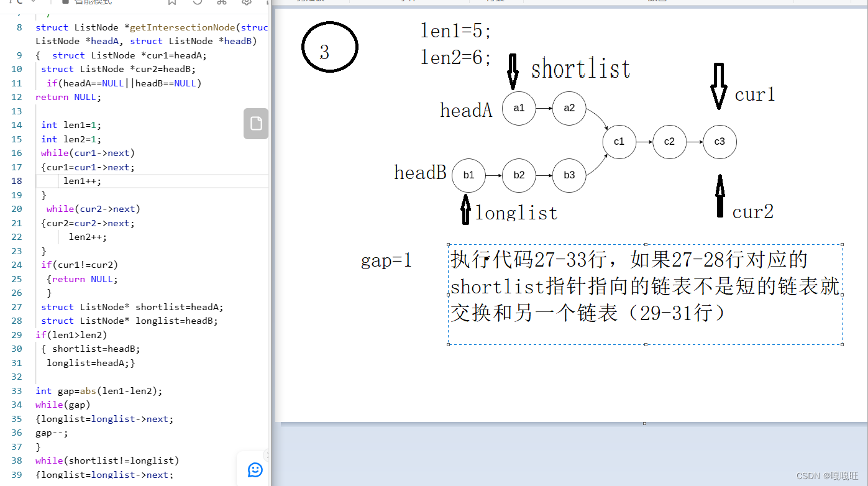Click 'return NULL;' on line 12

pos(68,97)
